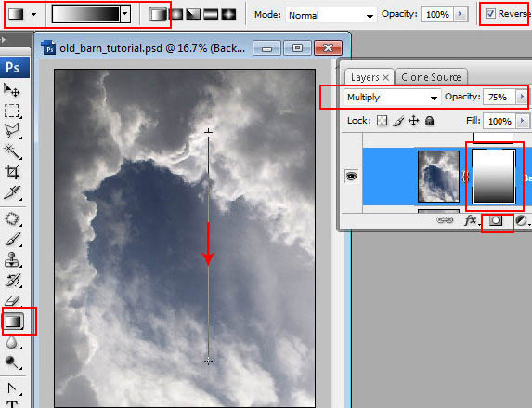Image resolution: width=532 pixels, height=408 pixels.
Task: Select the Path Selection arrow tool
Action: point(12,389)
